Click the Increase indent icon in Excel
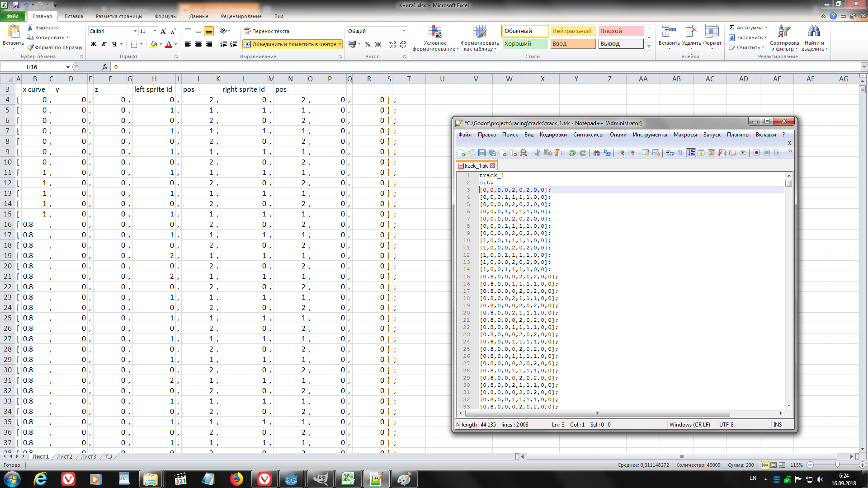The image size is (868, 488). [234, 44]
